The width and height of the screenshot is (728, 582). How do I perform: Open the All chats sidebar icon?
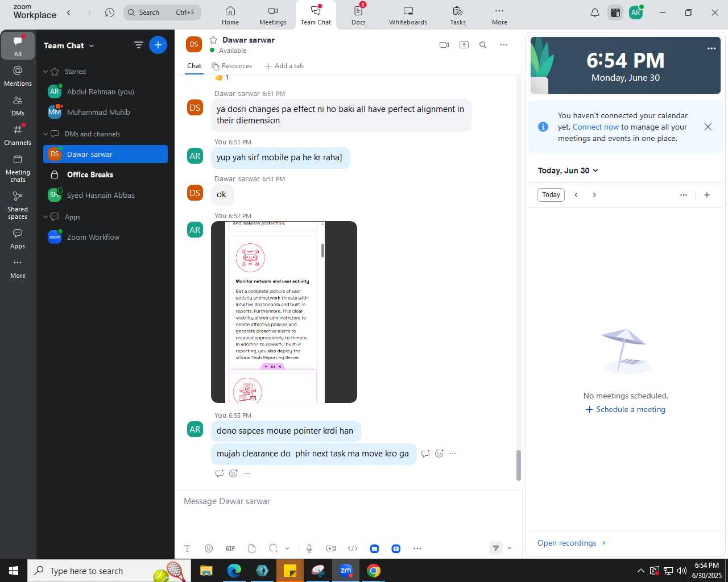click(18, 45)
